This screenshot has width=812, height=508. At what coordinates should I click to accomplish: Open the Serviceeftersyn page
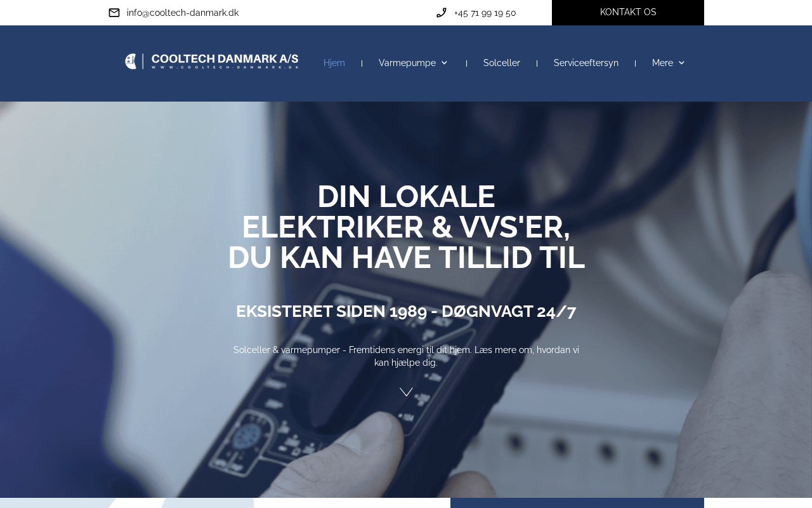tap(586, 63)
